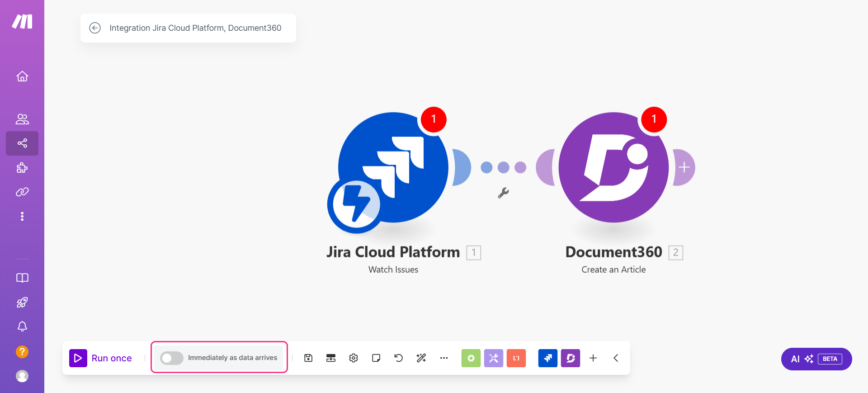Click the Create an Article label
The image size is (868, 393).
point(613,270)
